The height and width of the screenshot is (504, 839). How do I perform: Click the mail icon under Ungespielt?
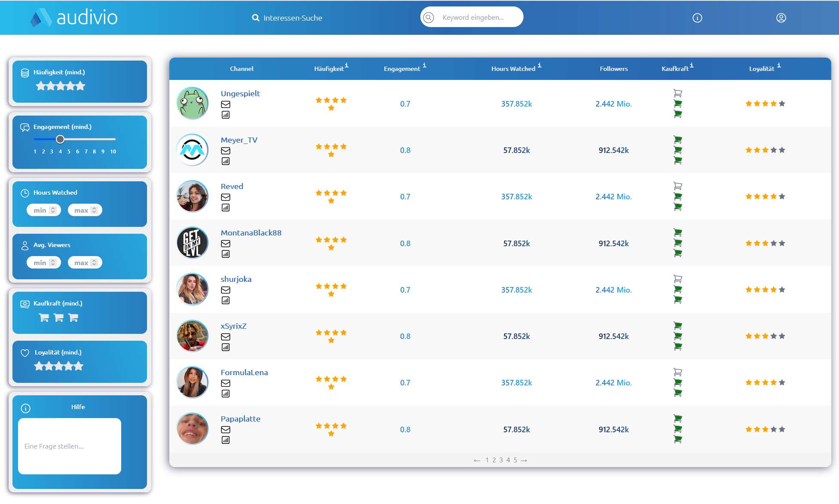pyautogui.click(x=226, y=104)
